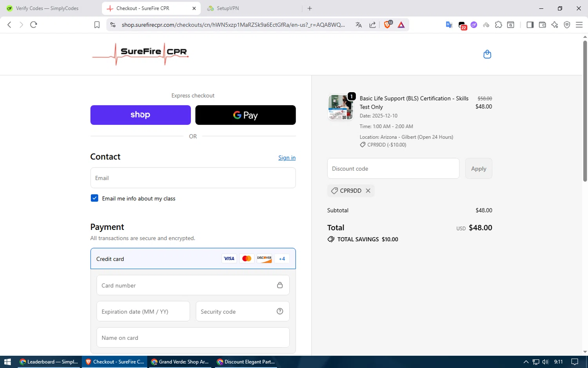This screenshot has width=588, height=368.
Task: Click the security code help question icon
Action: [280, 311]
